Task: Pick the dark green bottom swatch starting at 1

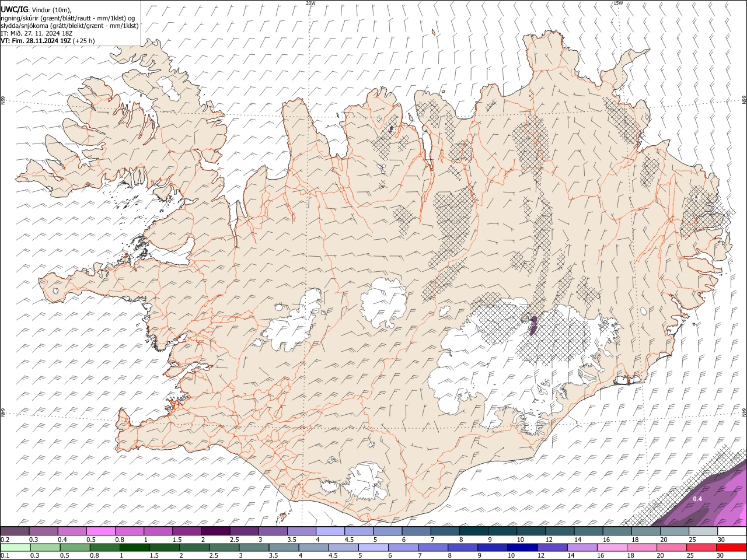Action: point(134,547)
